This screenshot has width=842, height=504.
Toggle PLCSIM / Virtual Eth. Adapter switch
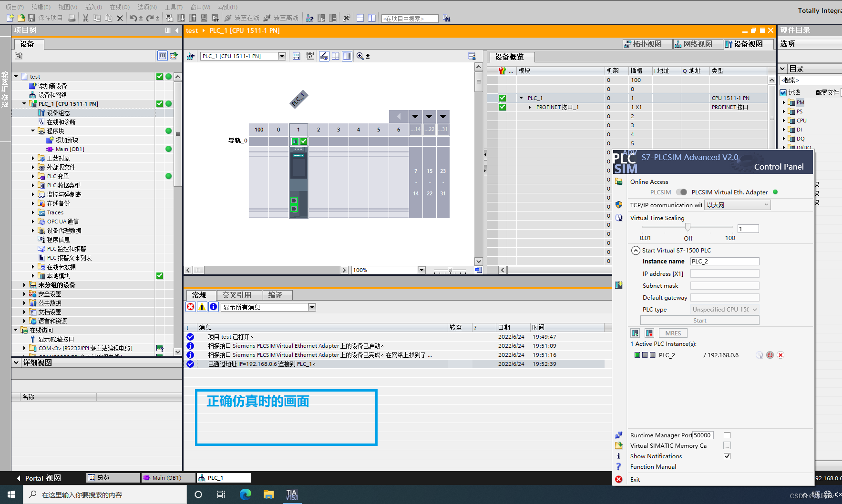(x=682, y=192)
